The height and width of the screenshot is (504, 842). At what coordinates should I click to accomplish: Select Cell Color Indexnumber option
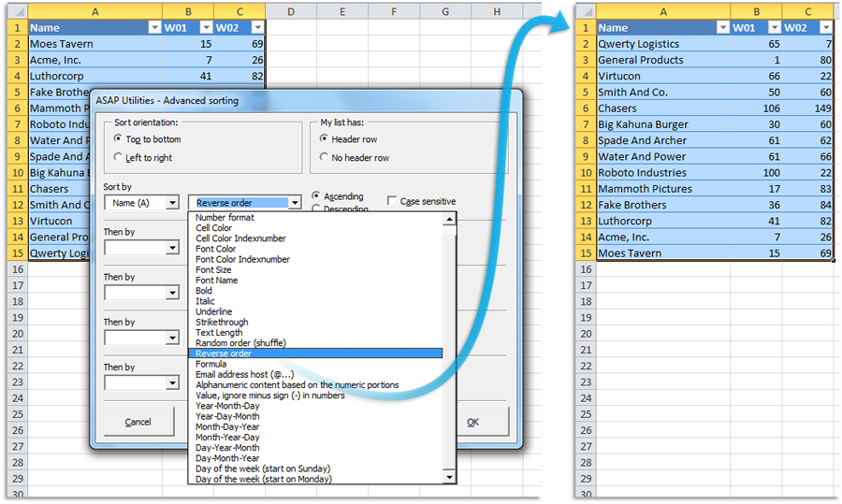pos(315,238)
